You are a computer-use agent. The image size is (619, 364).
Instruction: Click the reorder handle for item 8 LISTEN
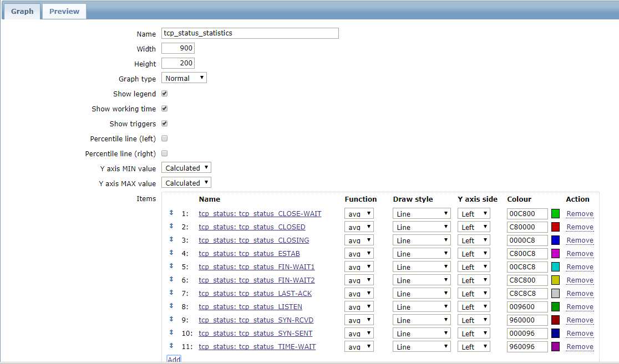171,306
